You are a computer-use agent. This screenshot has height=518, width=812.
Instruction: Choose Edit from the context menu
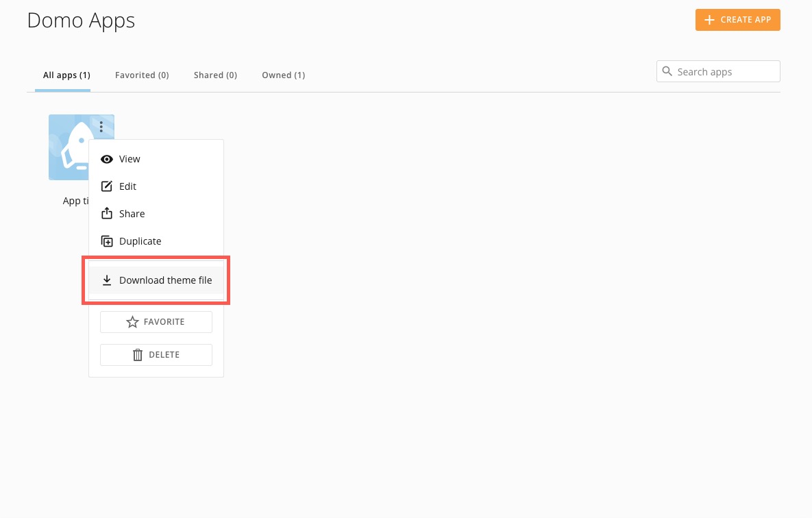(x=156, y=186)
